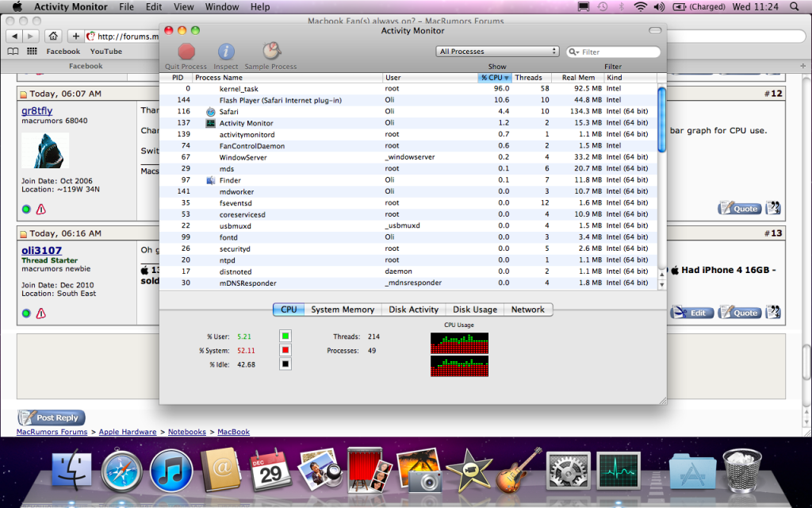The width and height of the screenshot is (812, 508).
Task: Switch to Disk Activity tab
Action: tap(413, 310)
